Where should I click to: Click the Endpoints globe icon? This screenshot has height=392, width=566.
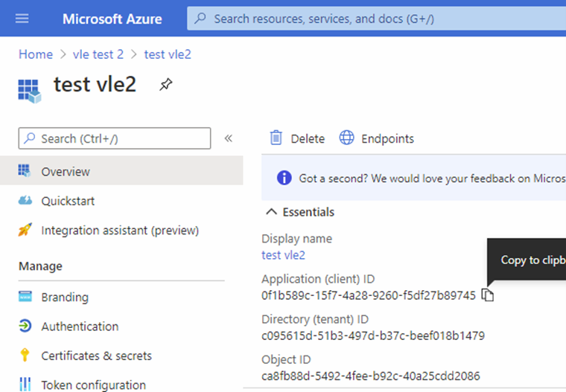346,138
